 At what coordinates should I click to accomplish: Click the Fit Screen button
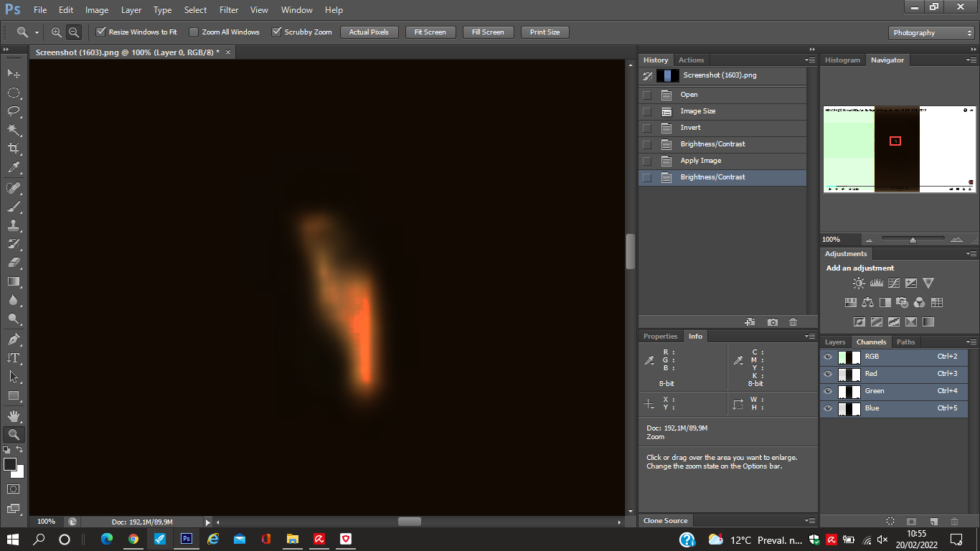430,32
